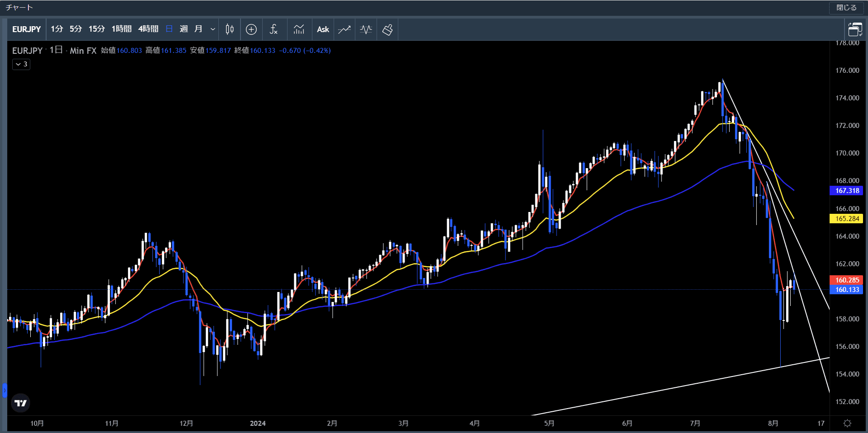Click the 176.000 price scale value
Image resolution: width=868 pixels, height=433 pixels.
(x=847, y=71)
